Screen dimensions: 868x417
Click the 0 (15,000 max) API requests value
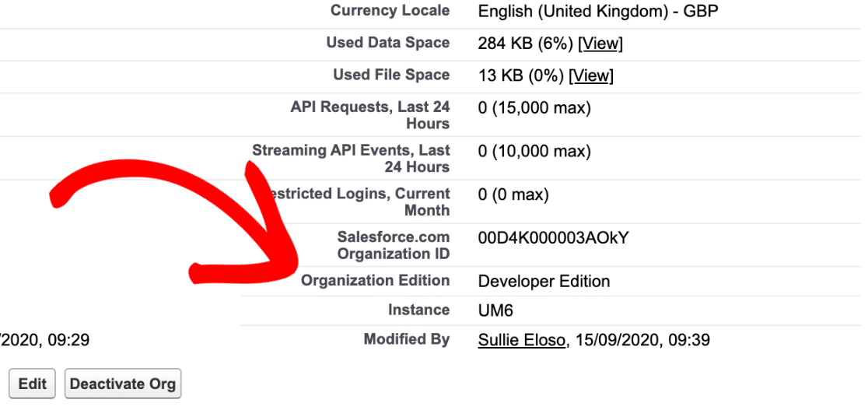(535, 108)
